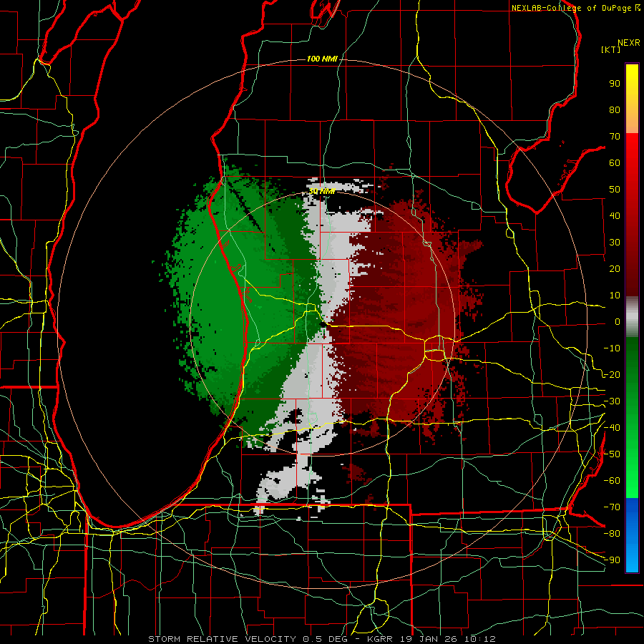Pick the orange band just above 70

(632, 125)
